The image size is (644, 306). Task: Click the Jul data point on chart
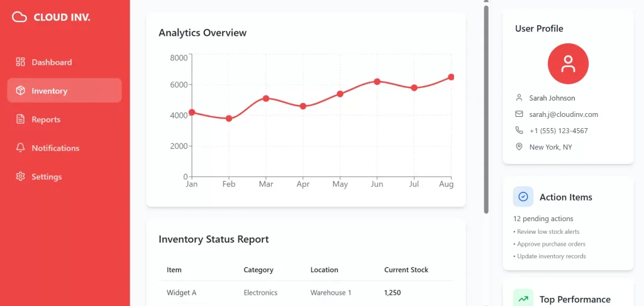tap(414, 88)
